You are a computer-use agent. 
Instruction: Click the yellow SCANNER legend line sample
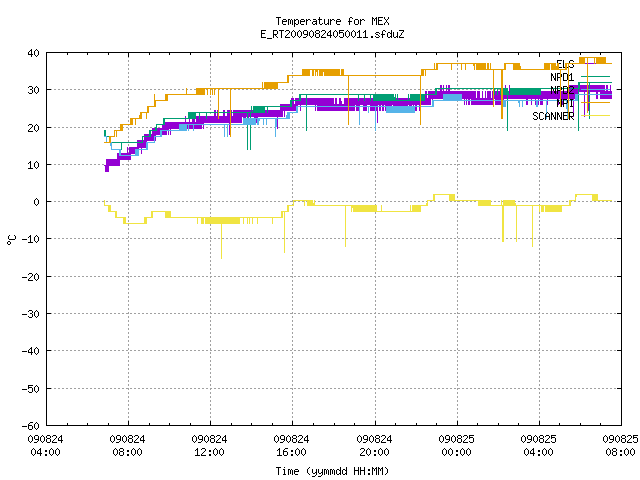click(x=596, y=116)
